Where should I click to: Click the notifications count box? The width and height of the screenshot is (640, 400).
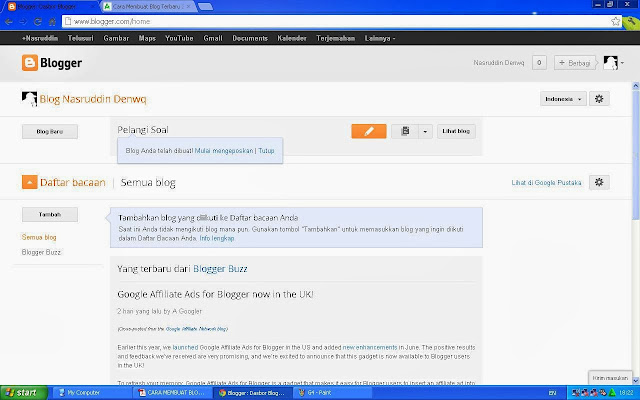click(539, 62)
